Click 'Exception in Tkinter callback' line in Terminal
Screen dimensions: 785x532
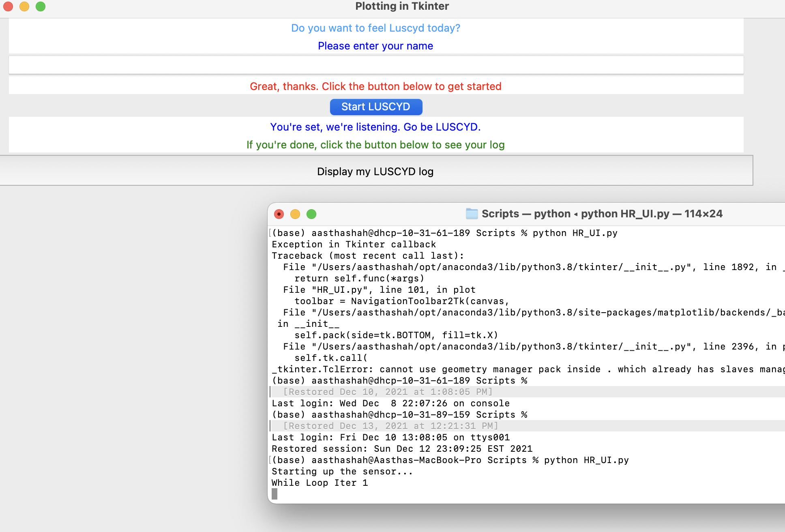tap(354, 244)
